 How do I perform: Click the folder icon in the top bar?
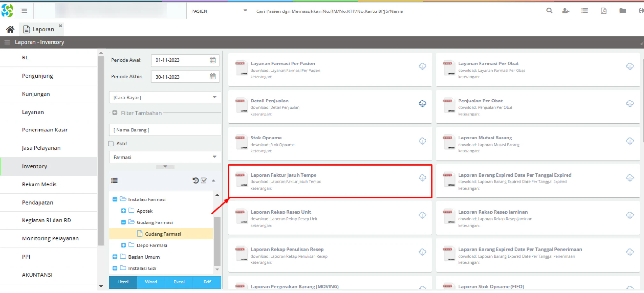click(x=623, y=11)
